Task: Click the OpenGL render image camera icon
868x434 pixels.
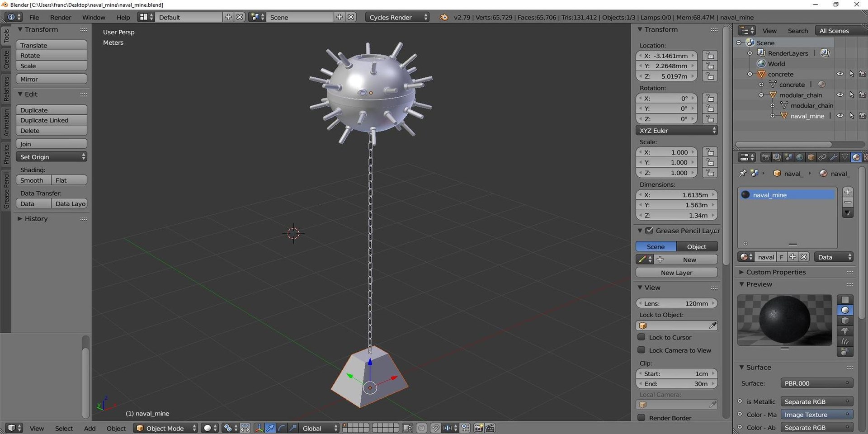Action: pyautogui.click(x=479, y=428)
